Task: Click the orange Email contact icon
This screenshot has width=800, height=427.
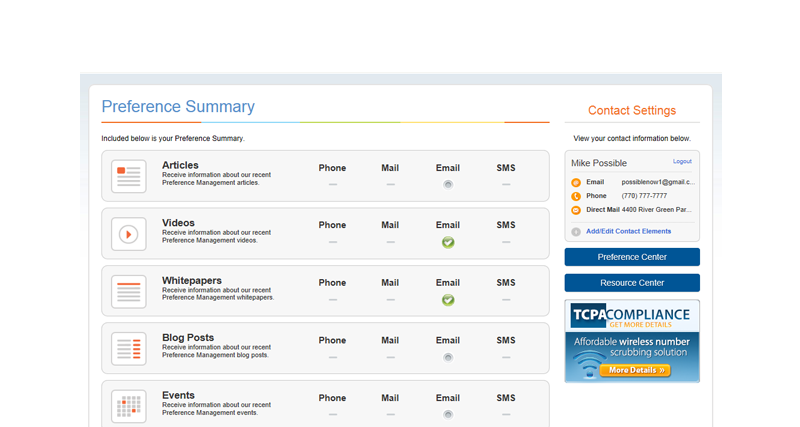Action: point(576,182)
